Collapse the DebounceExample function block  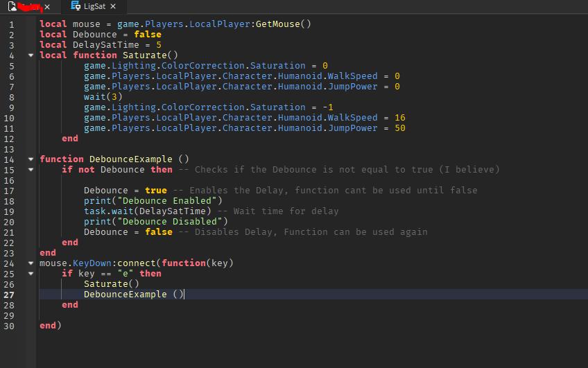pyautogui.click(x=31, y=159)
